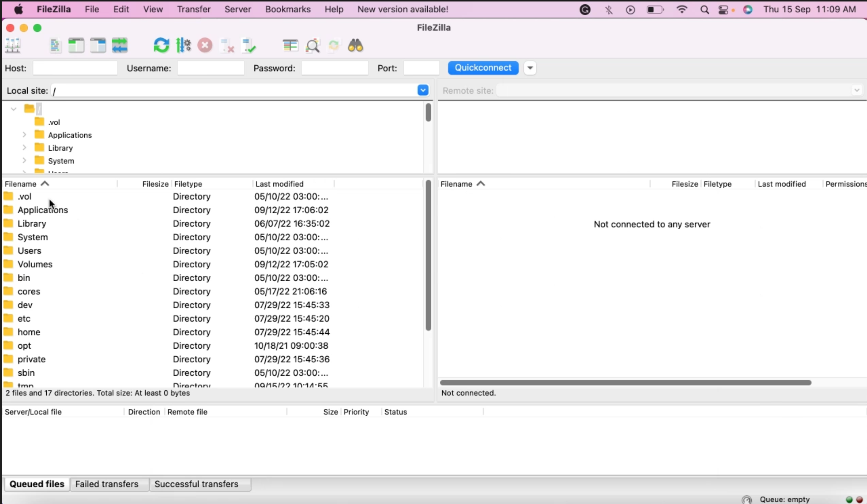Sort local files by Filesize header

(x=144, y=184)
